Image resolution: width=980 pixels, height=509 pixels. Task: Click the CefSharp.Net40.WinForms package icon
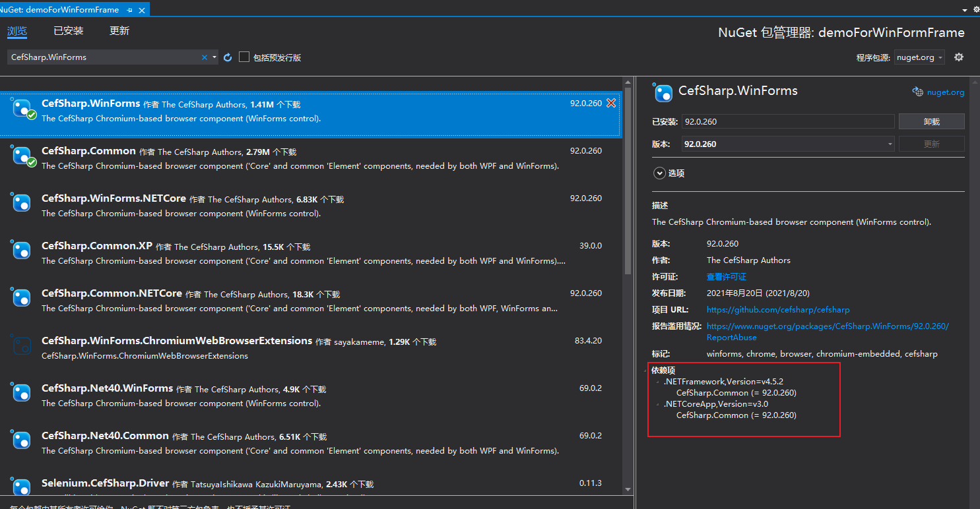point(22,392)
